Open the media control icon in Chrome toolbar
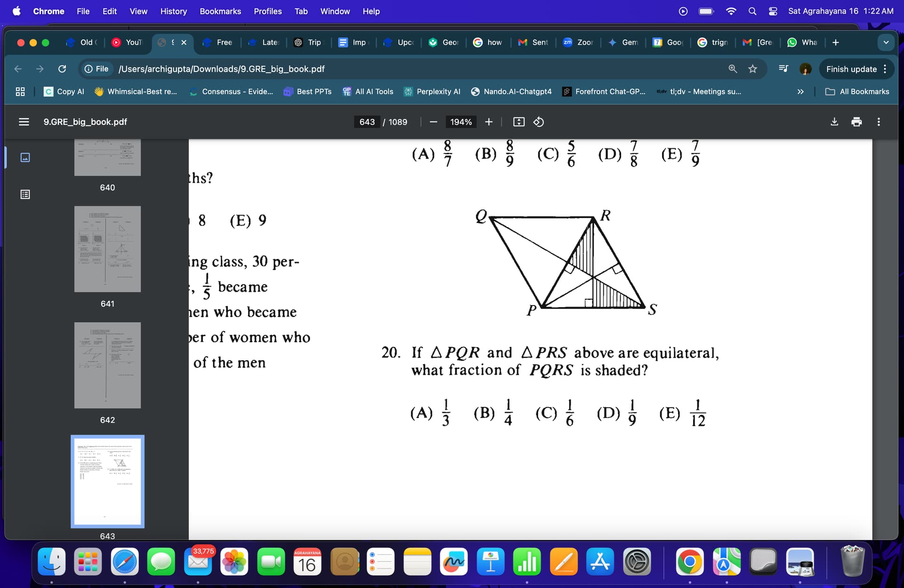Image resolution: width=904 pixels, height=588 pixels. point(783,69)
